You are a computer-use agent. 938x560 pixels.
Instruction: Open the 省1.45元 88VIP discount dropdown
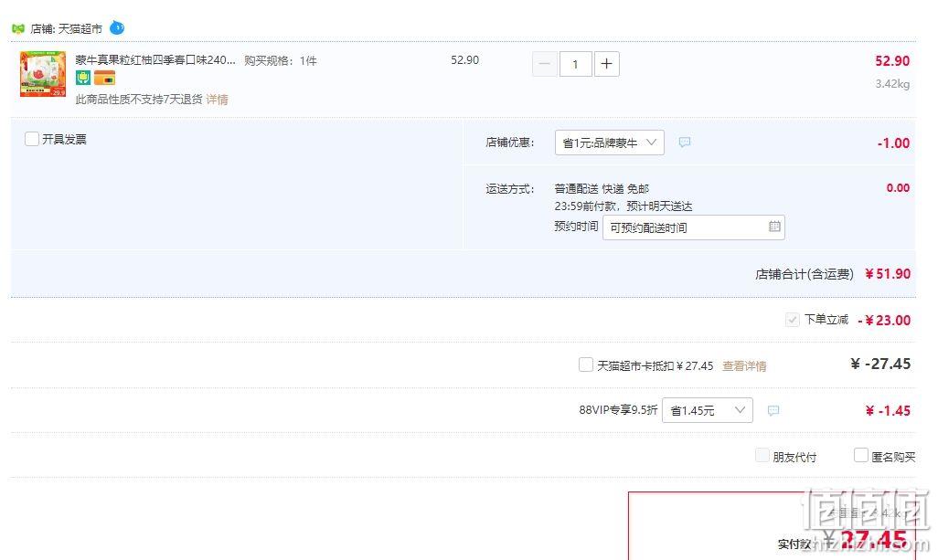click(707, 410)
